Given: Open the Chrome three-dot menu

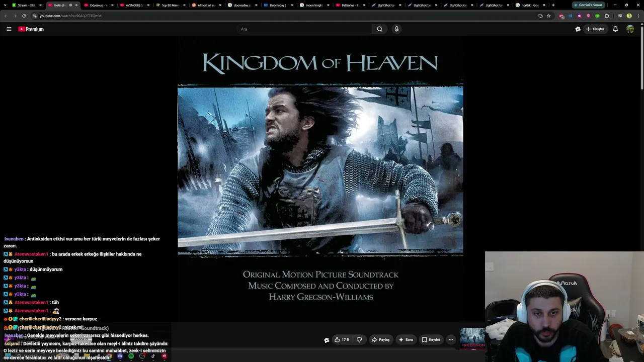Looking at the screenshot, I should coord(638,16).
